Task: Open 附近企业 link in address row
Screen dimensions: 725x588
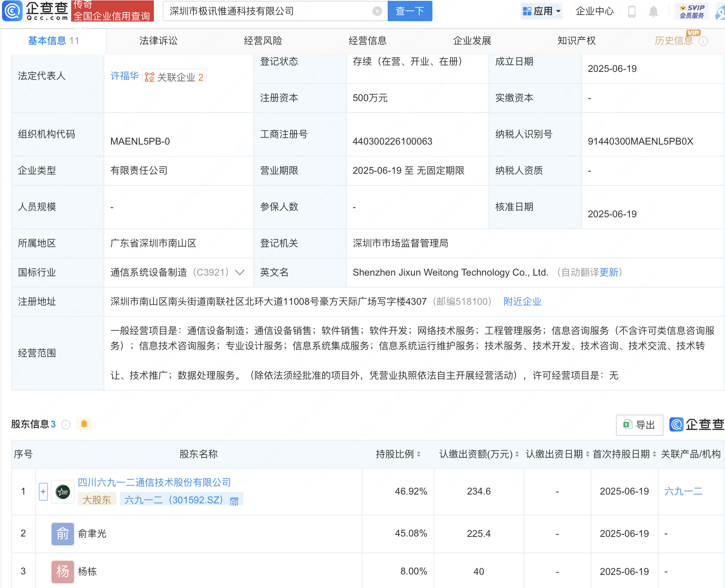Action: [x=522, y=302]
